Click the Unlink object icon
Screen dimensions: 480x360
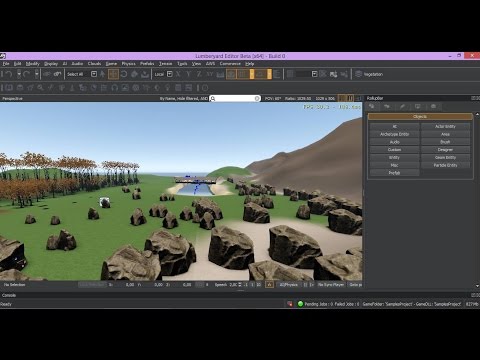point(58,74)
